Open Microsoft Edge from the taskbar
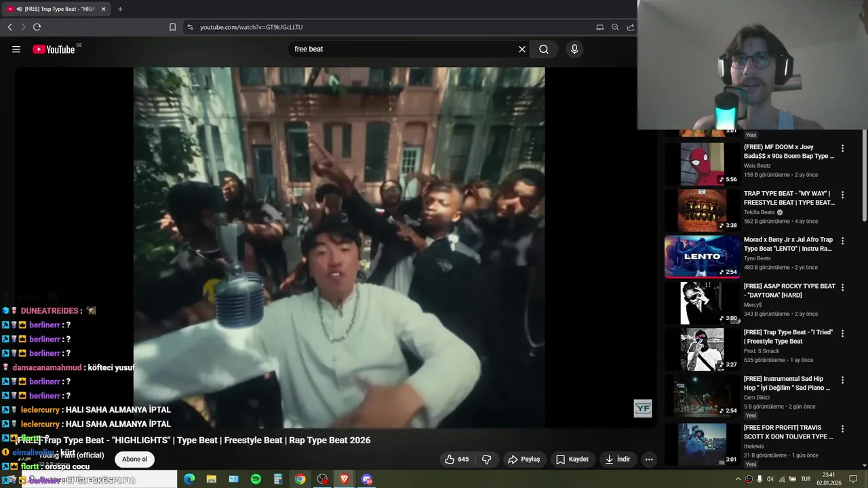Image resolution: width=868 pixels, height=488 pixels. coord(189,479)
